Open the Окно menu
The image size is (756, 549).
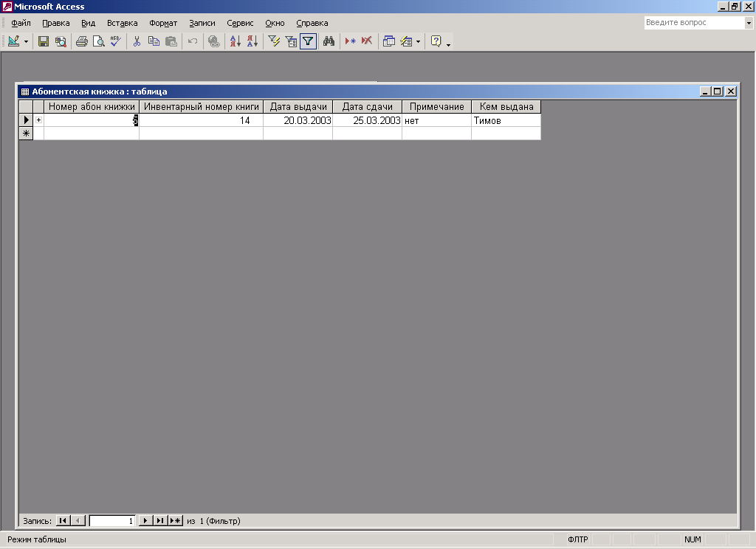click(275, 23)
